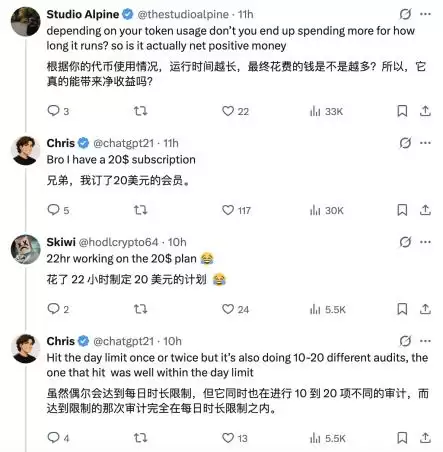The width and height of the screenshot is (443, 452).
Task: Open 11h timestamp on Chris's subscription tweet
Action: [171, 143]
